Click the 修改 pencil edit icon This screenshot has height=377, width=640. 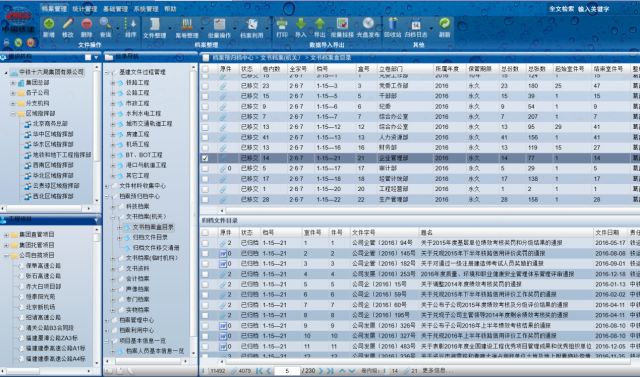[68, 24]
